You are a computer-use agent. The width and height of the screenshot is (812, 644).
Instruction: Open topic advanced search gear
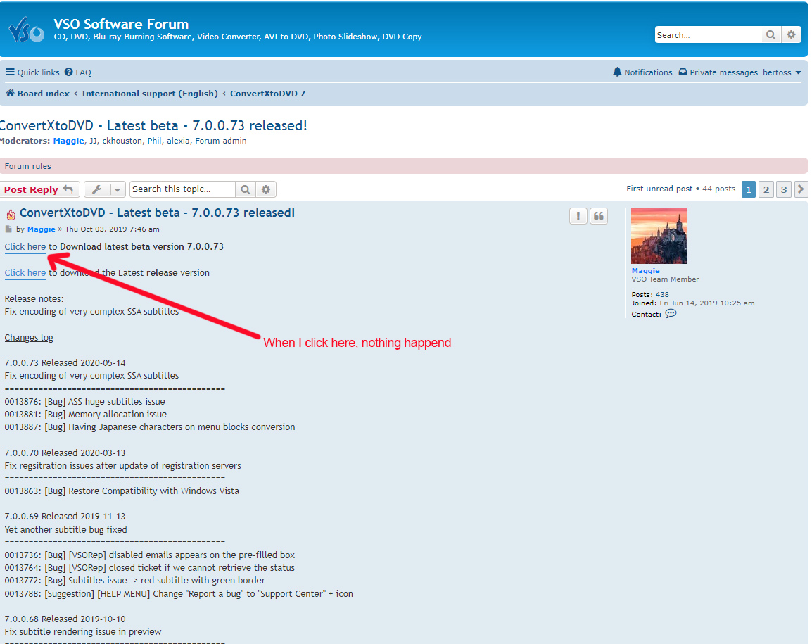tap(266, 189)
